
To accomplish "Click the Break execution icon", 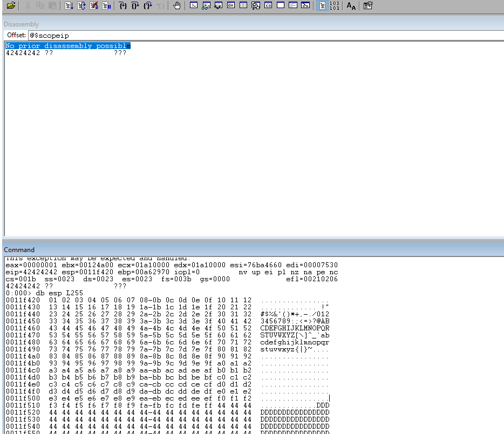I will coord(107,6).
